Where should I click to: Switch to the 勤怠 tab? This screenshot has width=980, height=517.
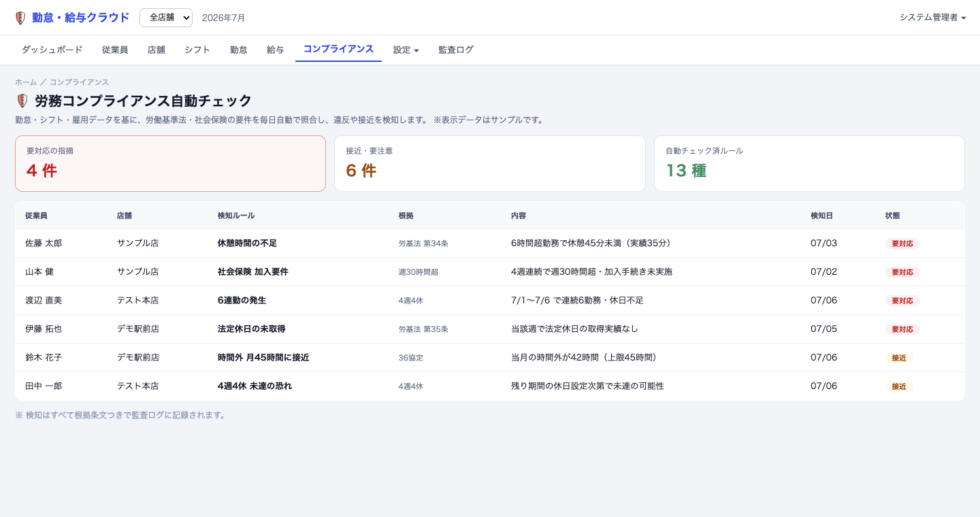pos(239,50)
